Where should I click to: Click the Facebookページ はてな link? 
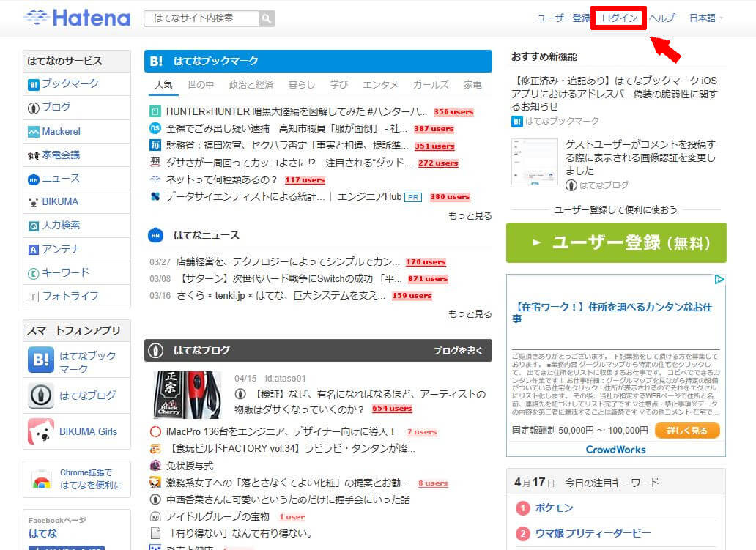coord(42,534)
